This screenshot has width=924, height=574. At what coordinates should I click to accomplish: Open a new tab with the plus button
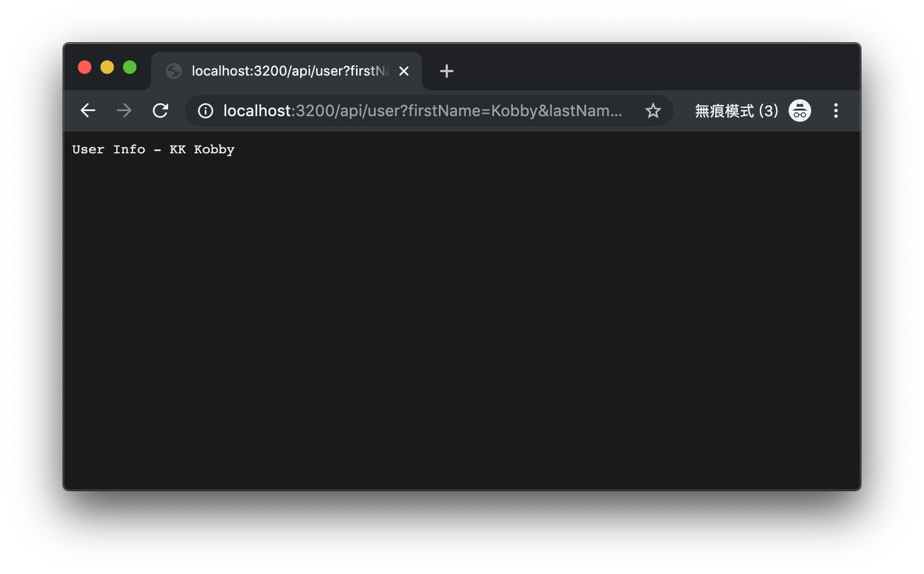click(x=447, y=71)
